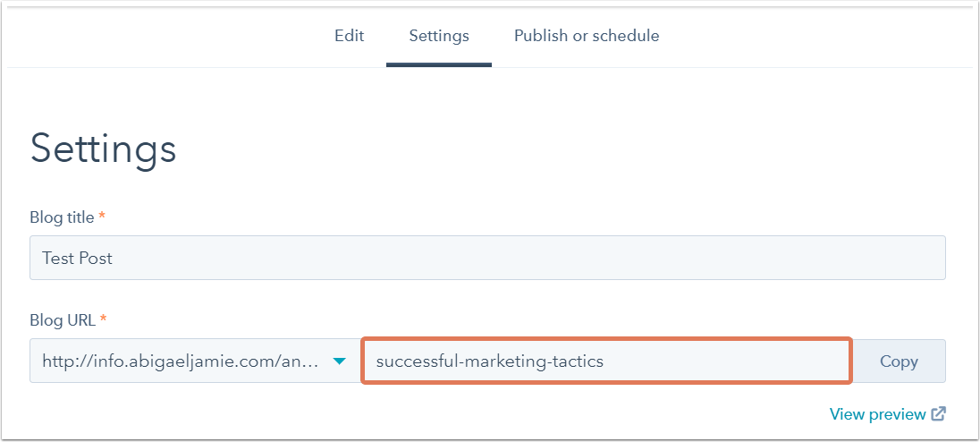Click the truncated http://info.abigaeljamie.com URL text
Screen dimensions: 980x442
click(x=182, y=361)
